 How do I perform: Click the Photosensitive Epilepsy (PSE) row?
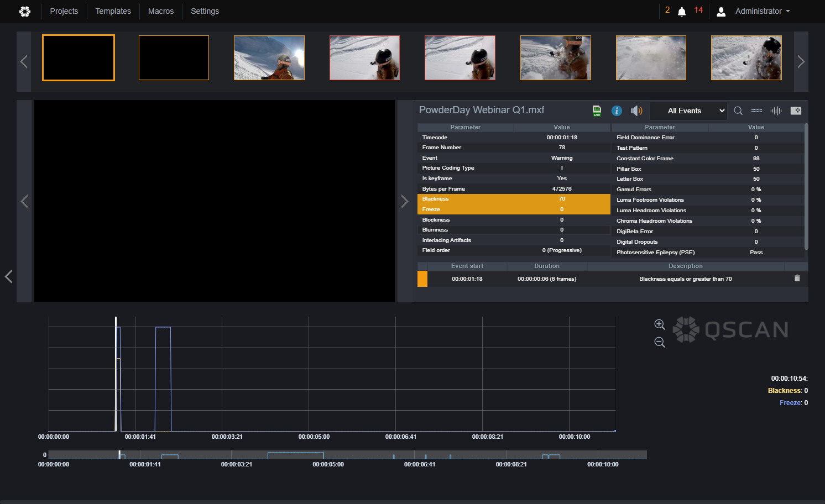708,253
